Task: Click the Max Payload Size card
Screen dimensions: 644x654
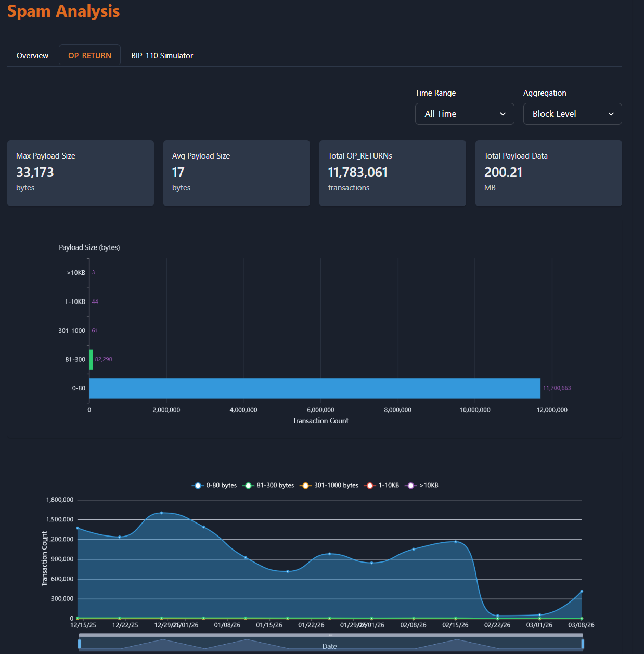Action: tap(81, 173)
